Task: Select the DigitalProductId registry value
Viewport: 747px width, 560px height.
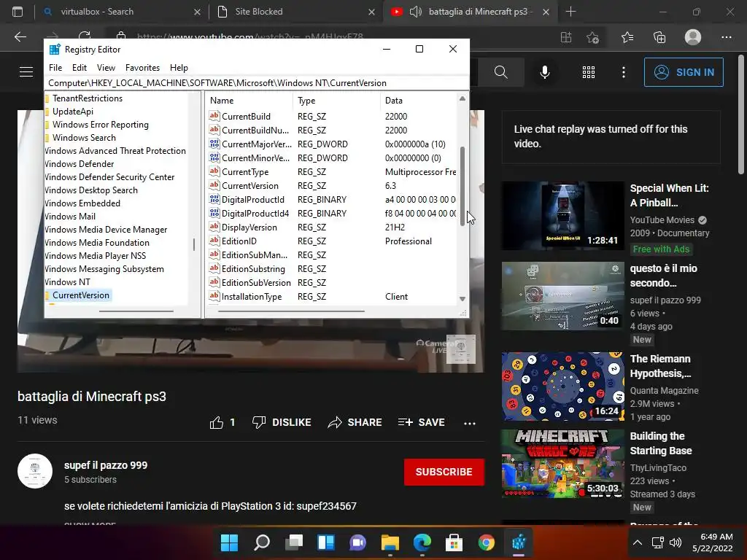Action: point(252,200)
